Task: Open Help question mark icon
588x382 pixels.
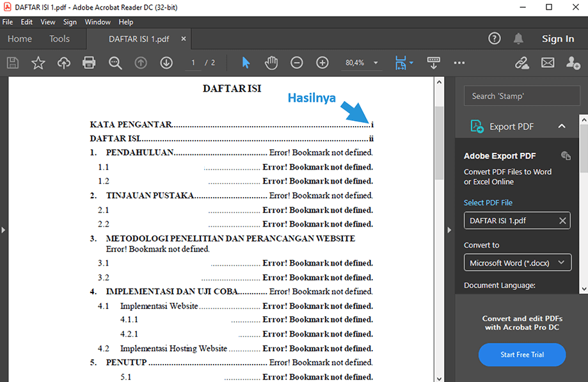Action: click(494, 38)
